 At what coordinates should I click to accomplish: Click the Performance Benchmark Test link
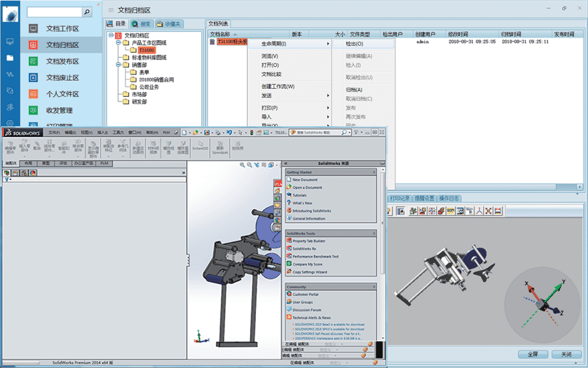coord(315,256)
